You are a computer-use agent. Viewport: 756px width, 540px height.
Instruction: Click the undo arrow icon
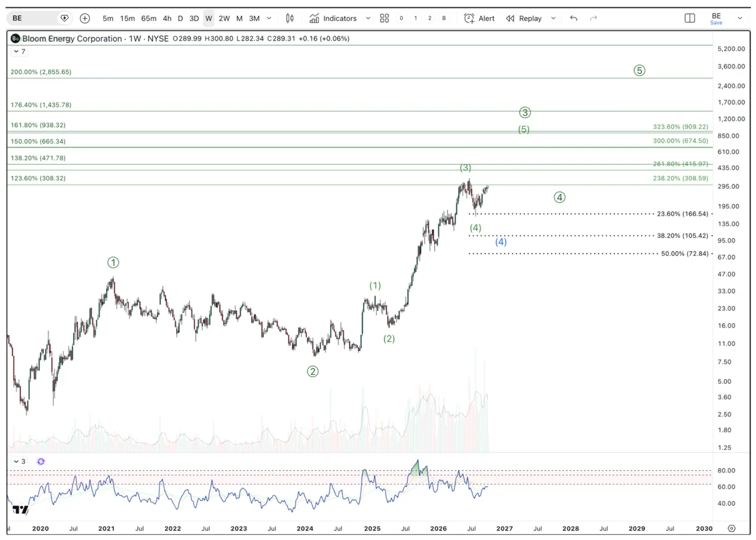pyautogui.click(x=573, y=18)
